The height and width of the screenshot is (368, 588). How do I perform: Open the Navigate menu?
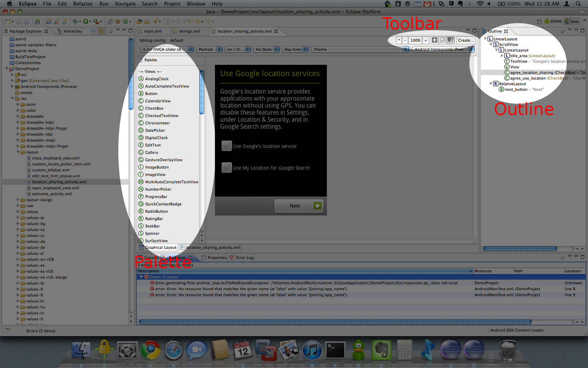(125, 4)
